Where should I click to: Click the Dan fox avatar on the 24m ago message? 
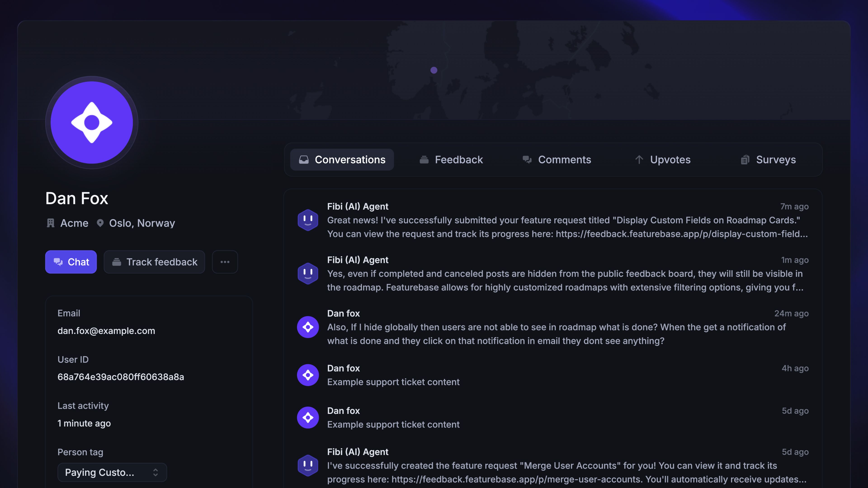(x=308, y=327)
